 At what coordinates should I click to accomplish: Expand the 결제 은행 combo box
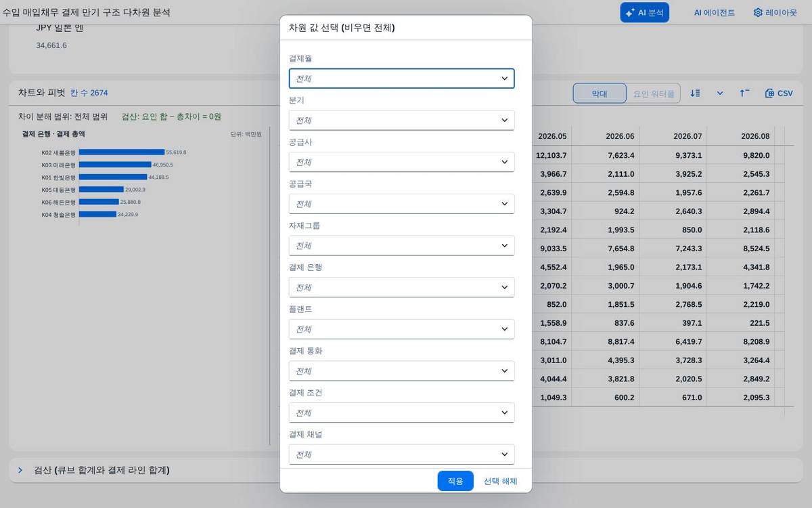point(401,287)
